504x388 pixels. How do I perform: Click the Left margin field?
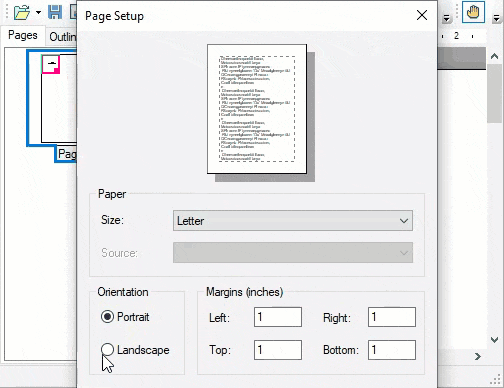(x=278, y=317)
